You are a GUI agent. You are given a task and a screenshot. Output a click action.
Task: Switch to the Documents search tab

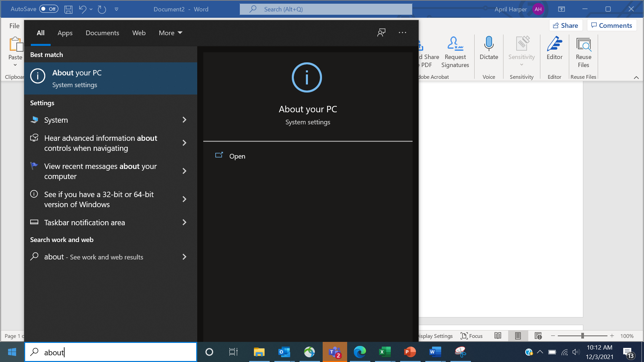[102, 33]
